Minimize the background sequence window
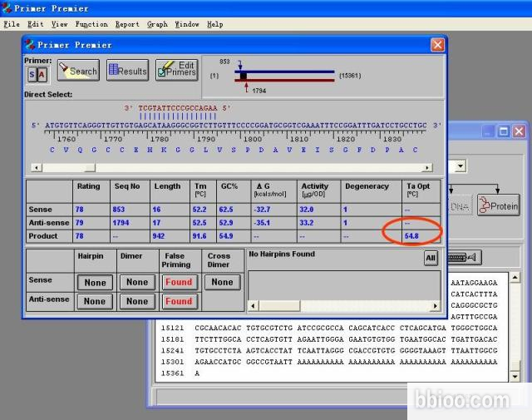Screen dimensions: 532x420 (488, 131)
